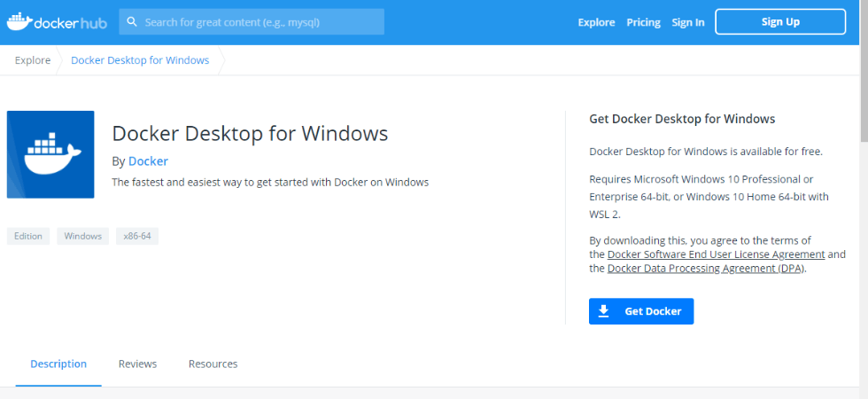Click the search magnifier icon
868x399 pixels.
[x=133, y=22]
